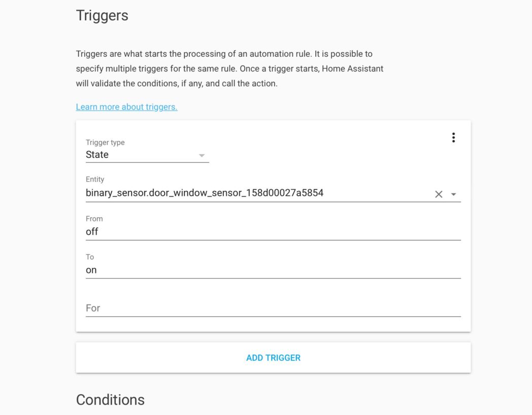Open the Trigger type selector showing State
This screenshot has width=532, height=415.
coord(147,155)
